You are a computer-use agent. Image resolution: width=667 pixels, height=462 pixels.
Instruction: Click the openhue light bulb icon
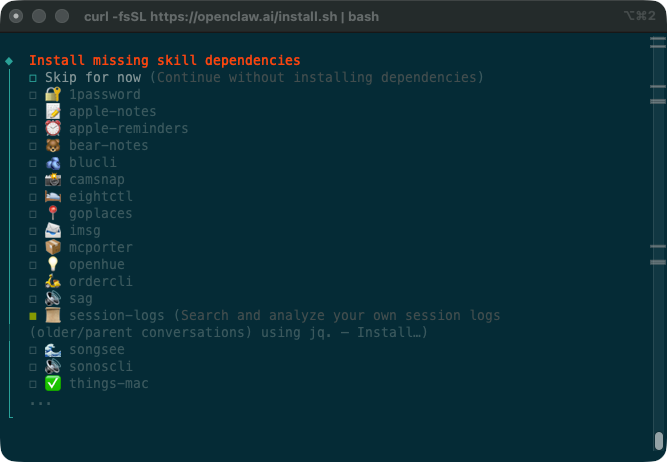(x=53, y=264)
